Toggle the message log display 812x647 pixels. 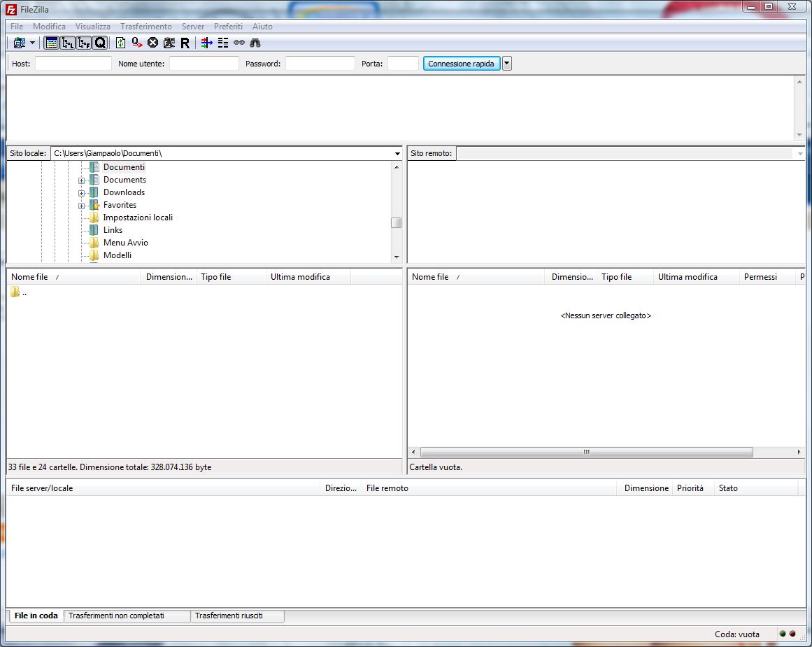tap(51, 43)
